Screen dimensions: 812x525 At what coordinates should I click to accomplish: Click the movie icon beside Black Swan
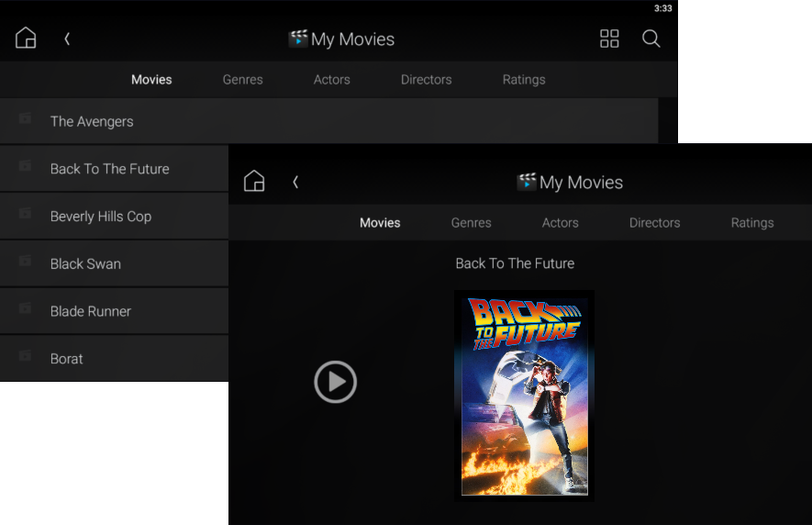[25, 261]
